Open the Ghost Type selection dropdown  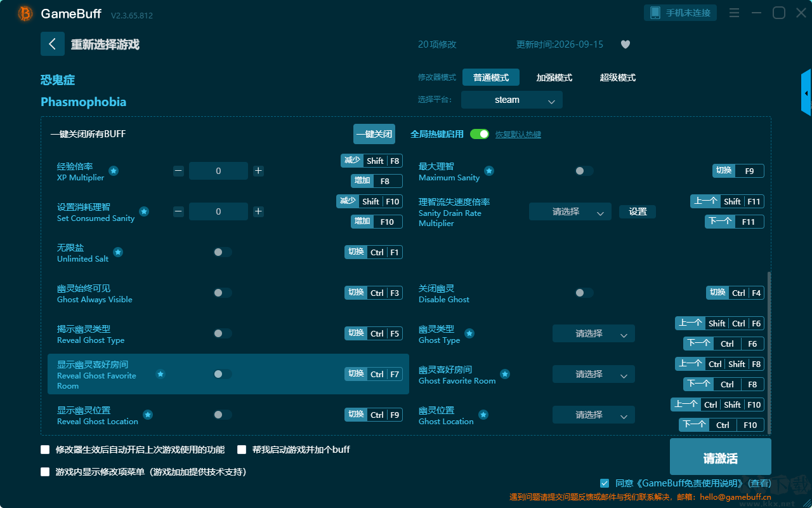click(594, 333)
